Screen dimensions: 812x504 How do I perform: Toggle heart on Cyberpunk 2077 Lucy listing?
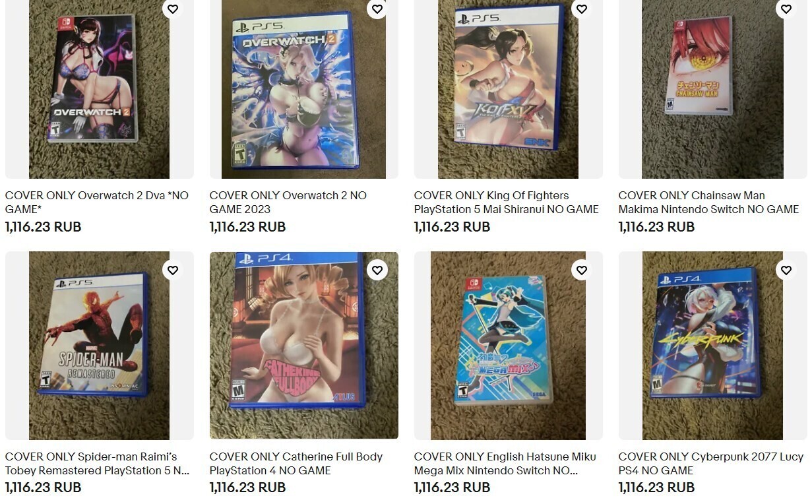click(786, 270)
